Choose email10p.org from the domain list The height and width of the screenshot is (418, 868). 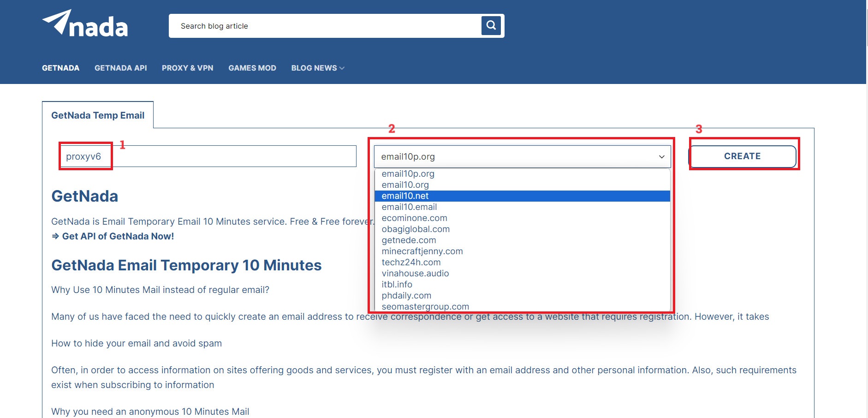pos(522,174)
